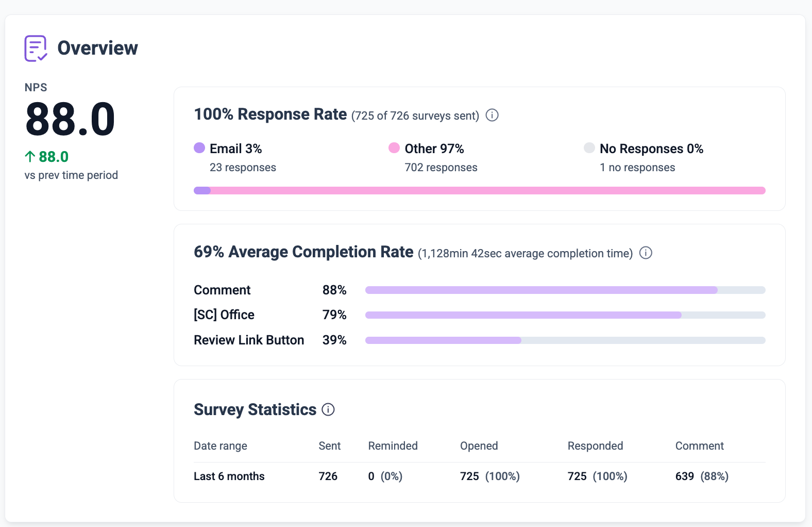Screen dimensions: 812x527
Task: Click the Opened column header
Action: click(479, 446)
